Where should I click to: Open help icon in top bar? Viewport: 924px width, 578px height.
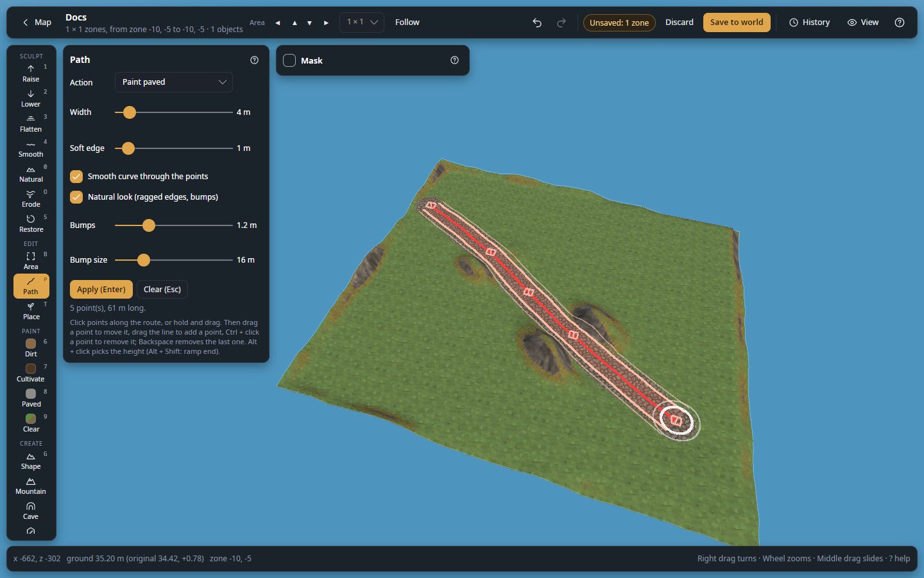coord(900,22)
